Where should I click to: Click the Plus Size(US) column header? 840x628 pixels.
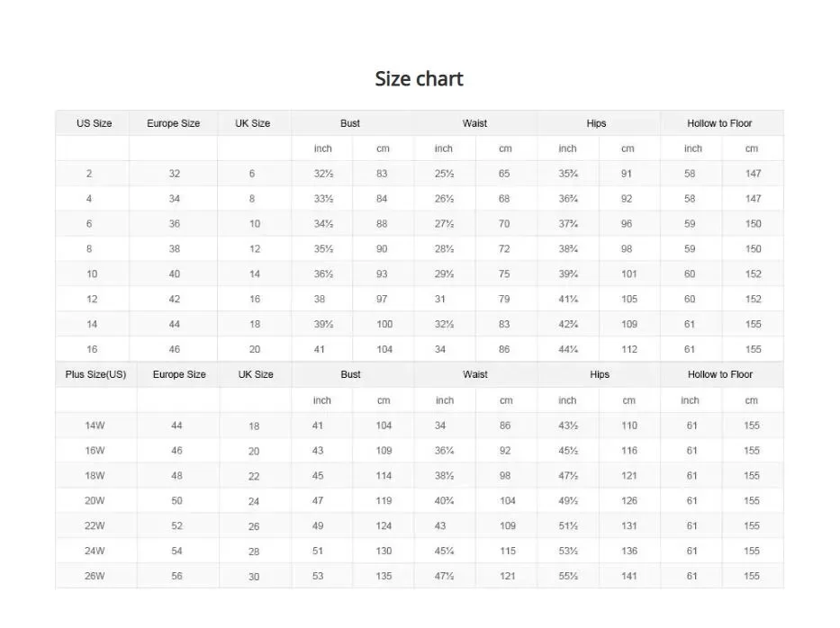point(96,374)
